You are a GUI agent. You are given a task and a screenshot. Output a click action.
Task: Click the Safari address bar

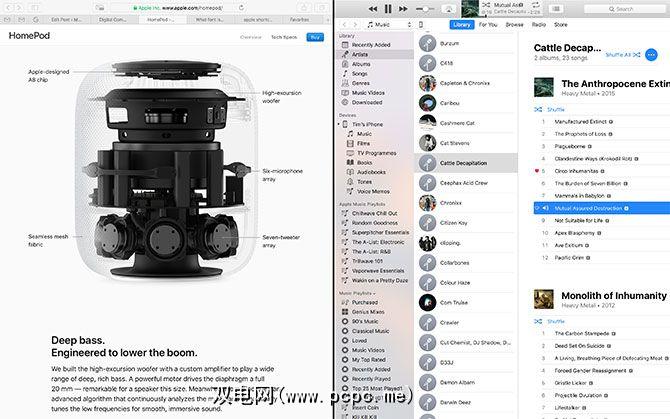point(177,8)
